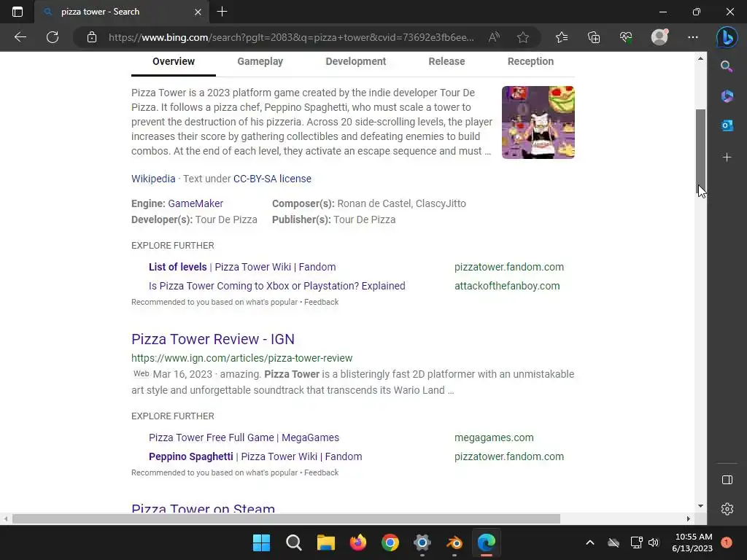The height and width of the screenshot is (560, 747).
Task: Open the notification badge in taskbar
Action: [727, 542]
